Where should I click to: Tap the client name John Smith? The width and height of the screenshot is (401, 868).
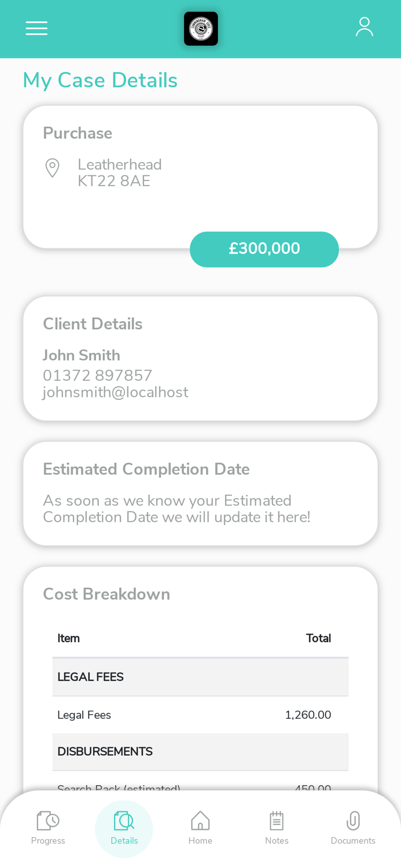click(x=82, y=355)
